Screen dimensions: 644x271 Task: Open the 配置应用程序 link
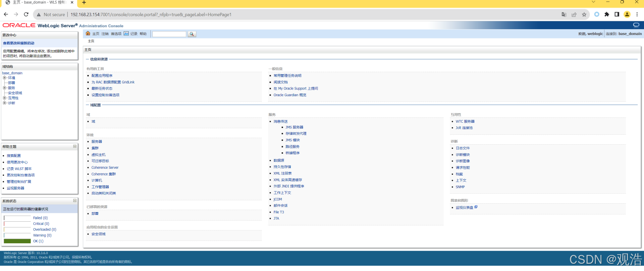pyautogui.click(x=102, y=76)
